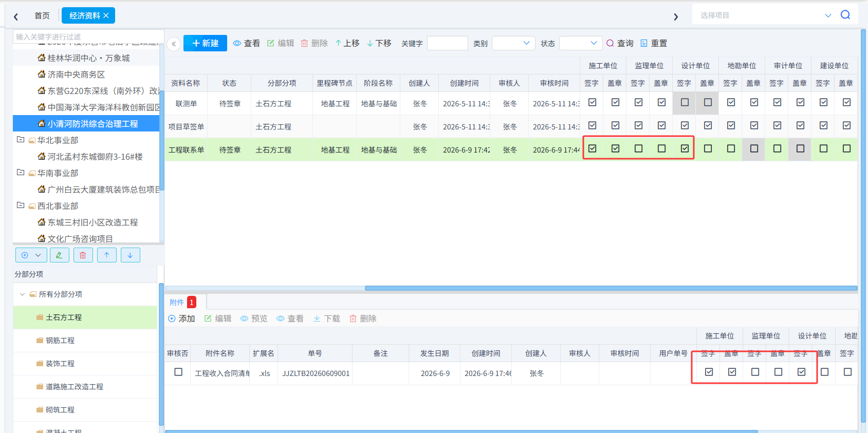Open the 状态 filter dropdown
868x433 pixels.
[581, 44]
